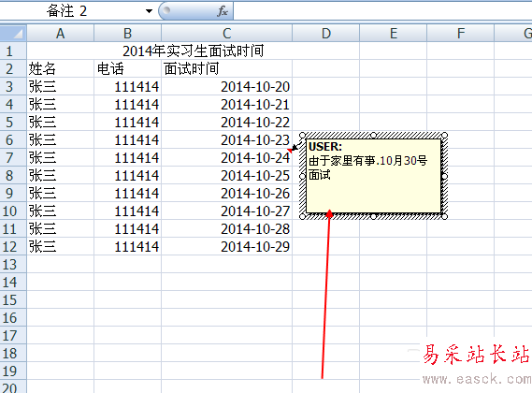Viewport: 532px width, 393px height.
Task: Click the comment box bottom-middle resize handle
Action: pos(373,216)
